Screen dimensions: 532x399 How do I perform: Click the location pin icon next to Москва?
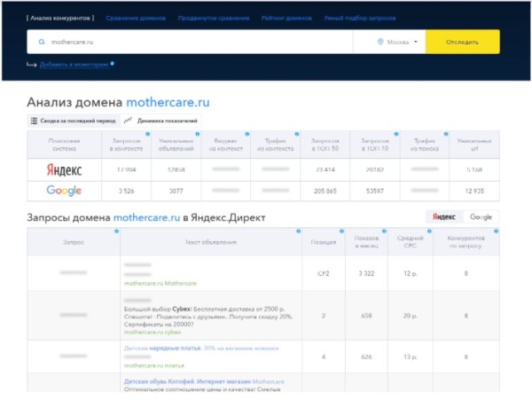coord(380,42)
